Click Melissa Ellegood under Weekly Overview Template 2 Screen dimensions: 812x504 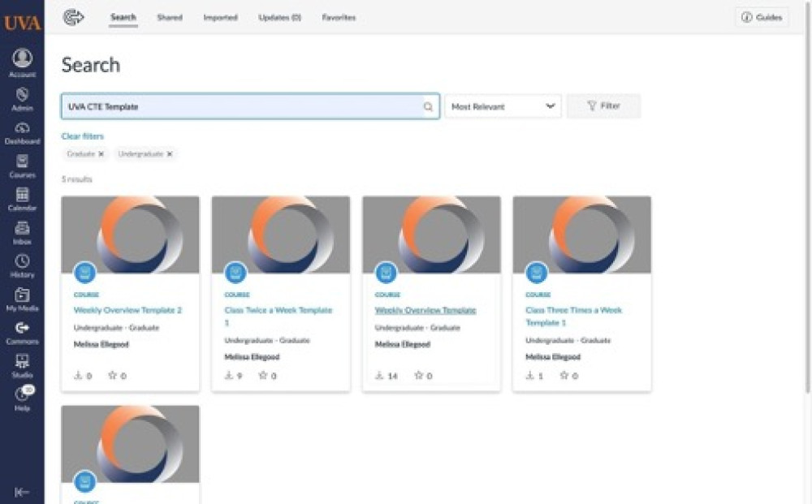click(x=101, y=344)
